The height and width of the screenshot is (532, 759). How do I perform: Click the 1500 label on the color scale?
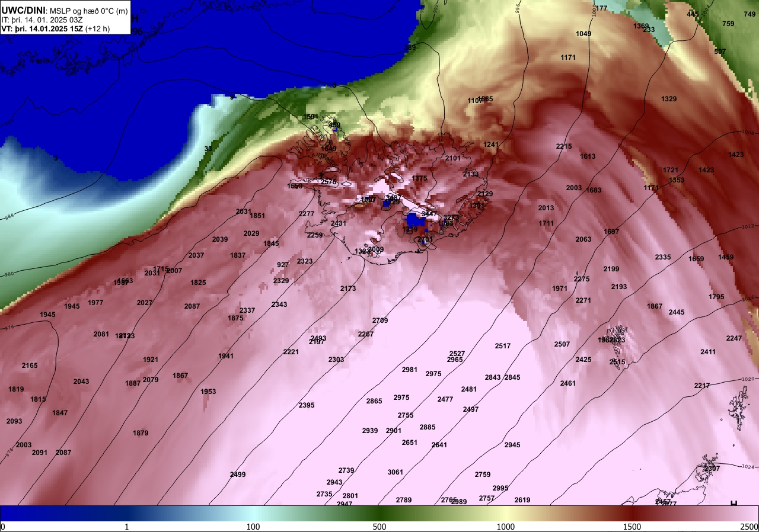tap(632, 527)
